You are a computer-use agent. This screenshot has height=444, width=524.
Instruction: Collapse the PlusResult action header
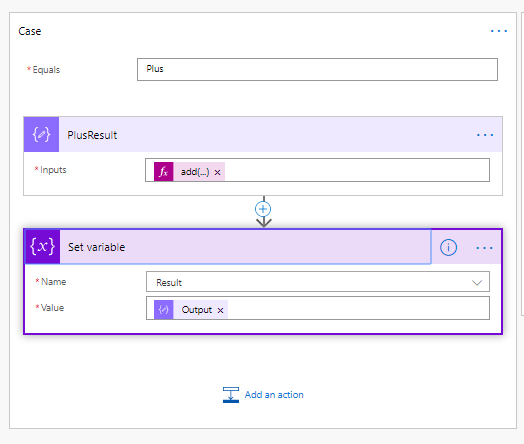tap(263, 134)
